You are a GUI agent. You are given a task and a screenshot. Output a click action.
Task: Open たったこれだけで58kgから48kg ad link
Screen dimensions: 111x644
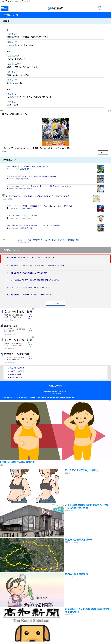click(83, 470)
